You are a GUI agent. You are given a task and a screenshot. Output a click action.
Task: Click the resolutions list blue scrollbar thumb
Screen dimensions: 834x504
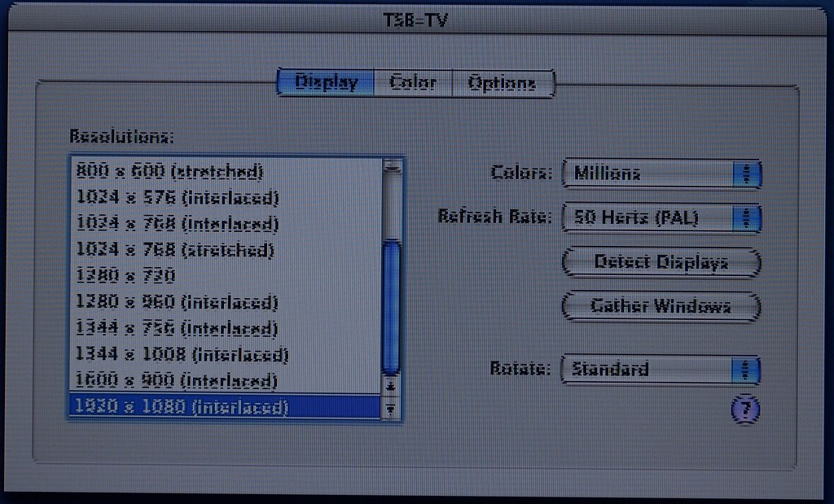tap(392, 307)
